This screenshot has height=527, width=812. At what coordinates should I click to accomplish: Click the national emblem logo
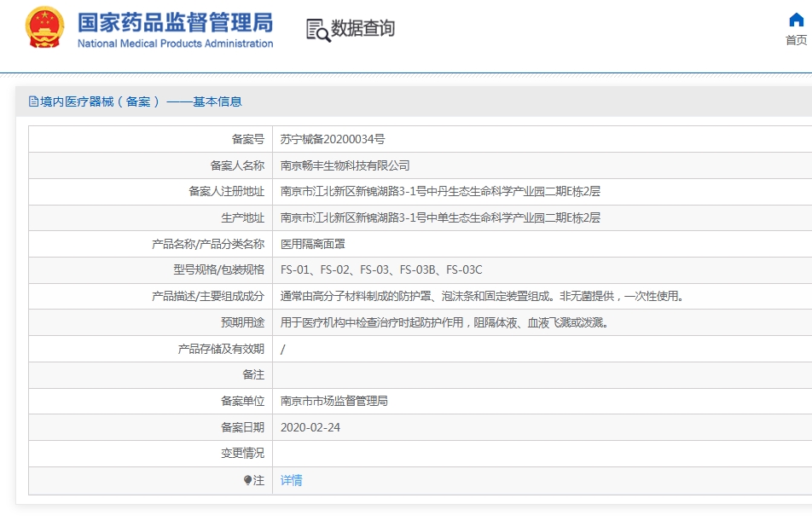point(44,27)
